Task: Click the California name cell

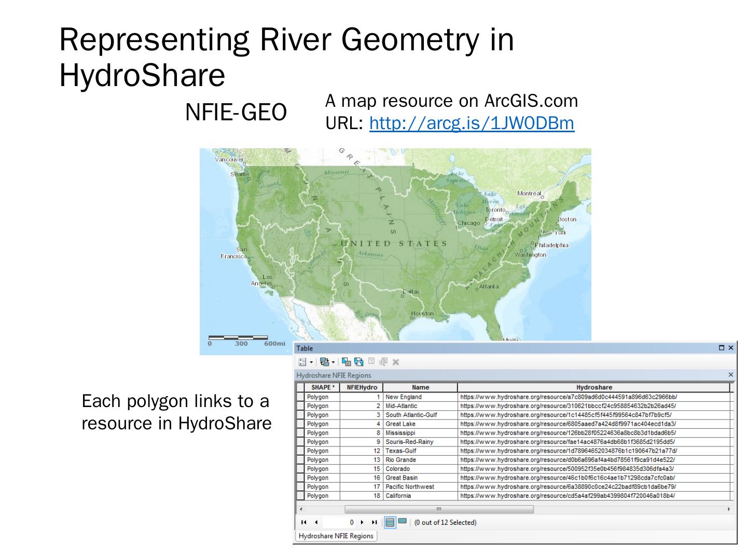Action: pyautogui.click(x=420, y=496)
